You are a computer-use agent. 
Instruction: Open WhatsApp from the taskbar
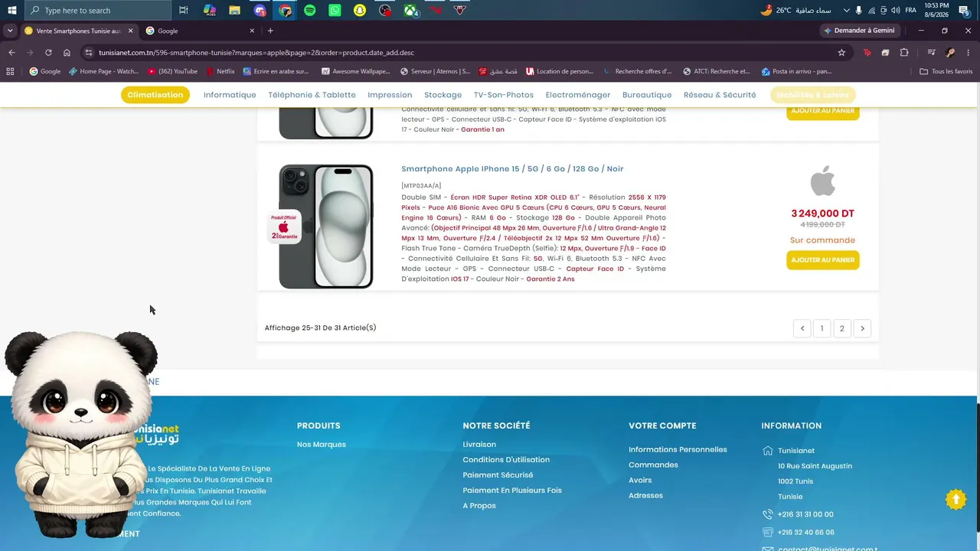coord(335,10)
